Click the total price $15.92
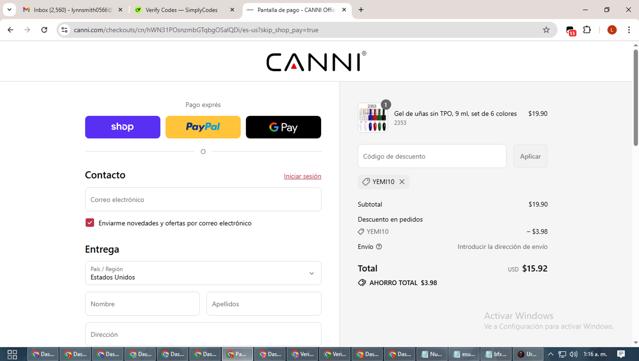 point(535,269)
